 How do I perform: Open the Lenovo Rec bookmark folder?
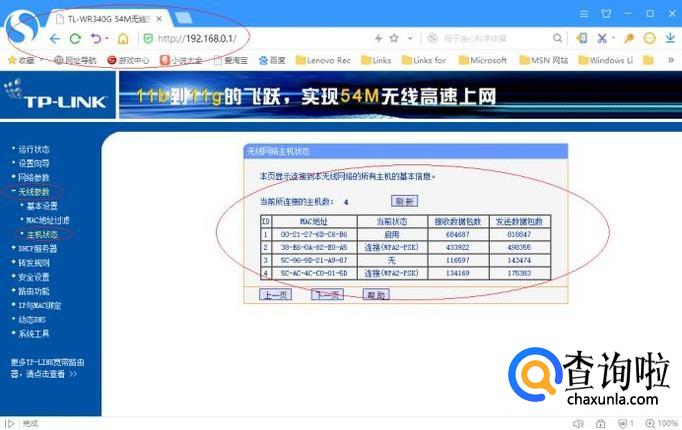(323, 60)
